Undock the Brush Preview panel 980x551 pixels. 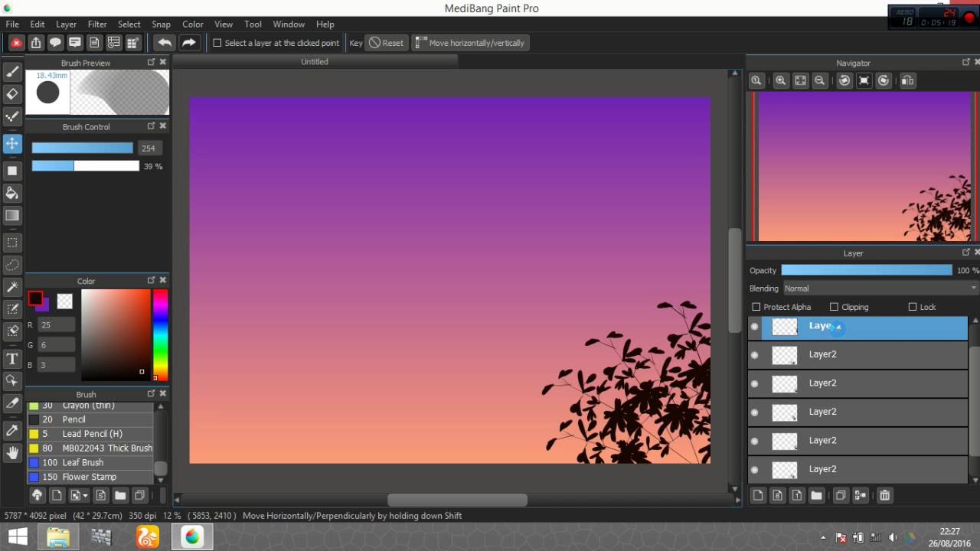151,62
